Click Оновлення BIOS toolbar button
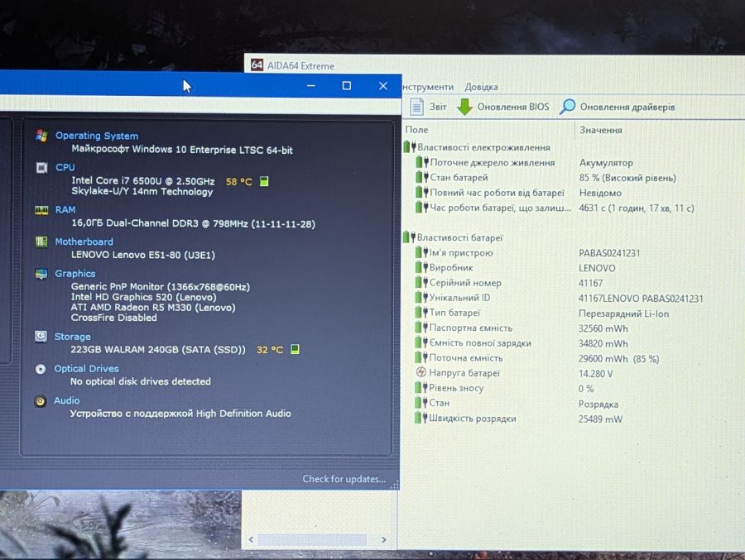This screenshot has height=560, width=745. click(x=503, y=107)
